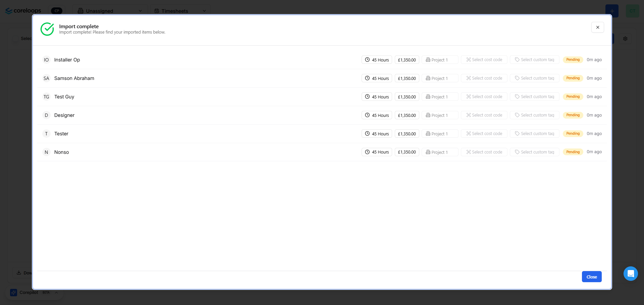The image size is (644, 305).
Task: Open cost code selector for Installer Op
Action: [484, 60]
